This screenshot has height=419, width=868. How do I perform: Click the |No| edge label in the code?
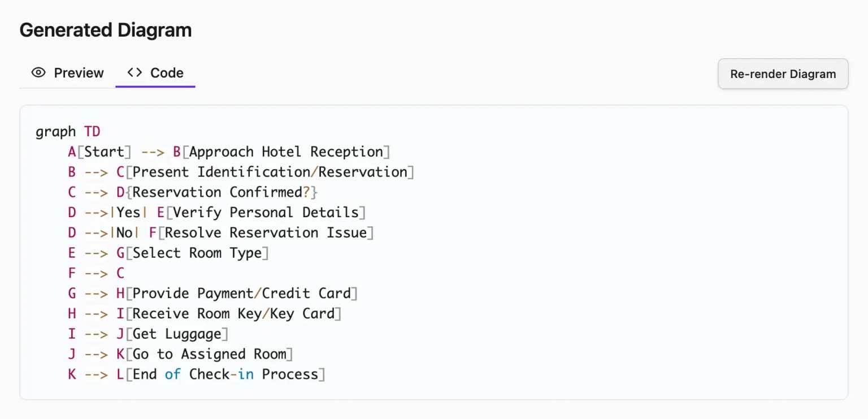coord(123,232)
